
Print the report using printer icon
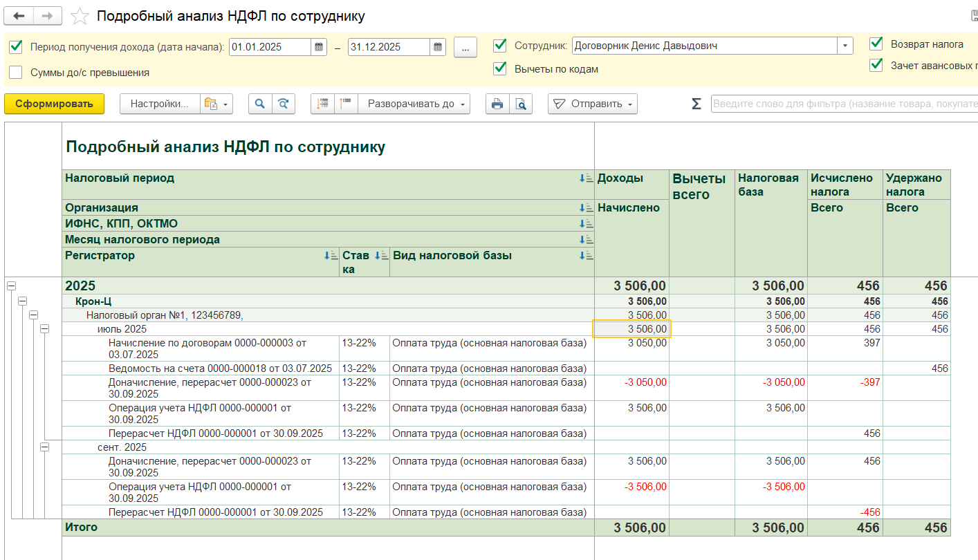tap(497, 104)
